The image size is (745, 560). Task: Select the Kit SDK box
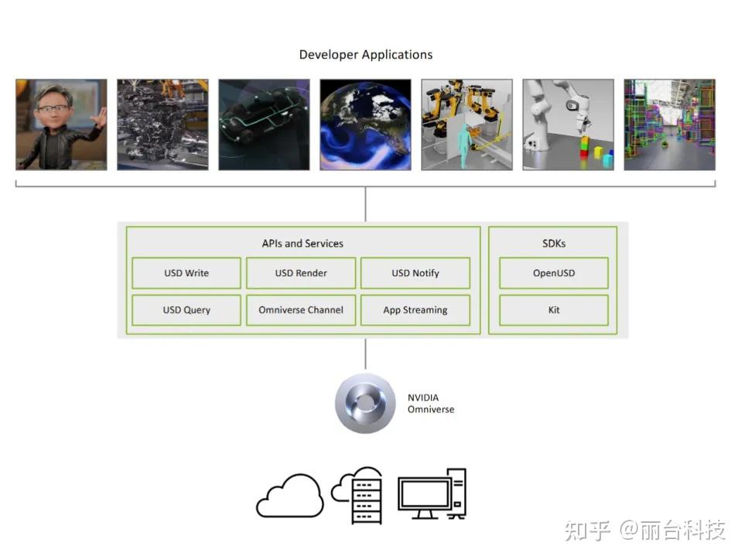coord(553,309)
